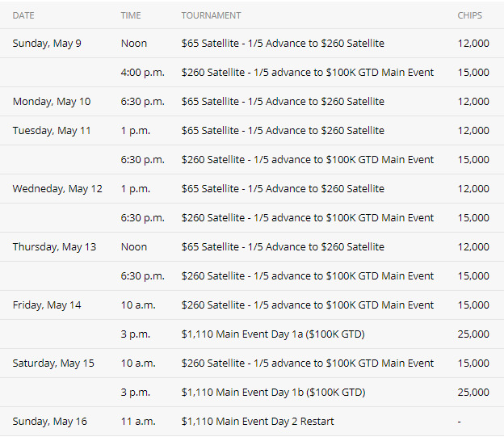Click $1,110 Main Event Day 2 Restart
The width and height of the screenshot is (504, 437).
pos(258,422)
